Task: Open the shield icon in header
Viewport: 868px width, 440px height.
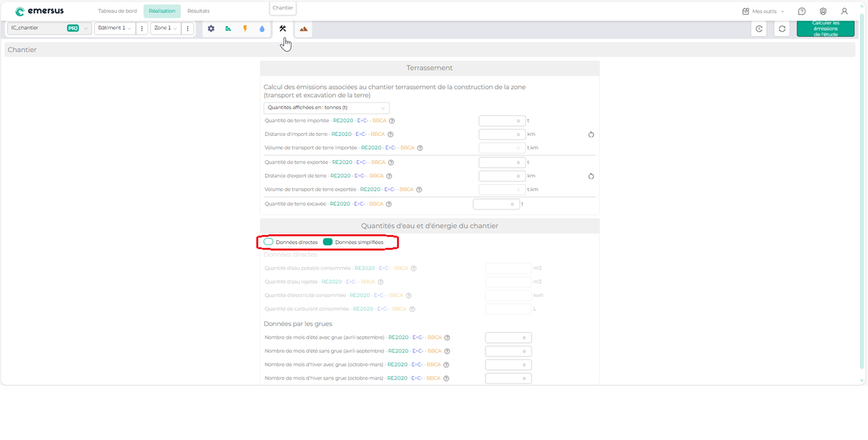Action: pos(823,12)
